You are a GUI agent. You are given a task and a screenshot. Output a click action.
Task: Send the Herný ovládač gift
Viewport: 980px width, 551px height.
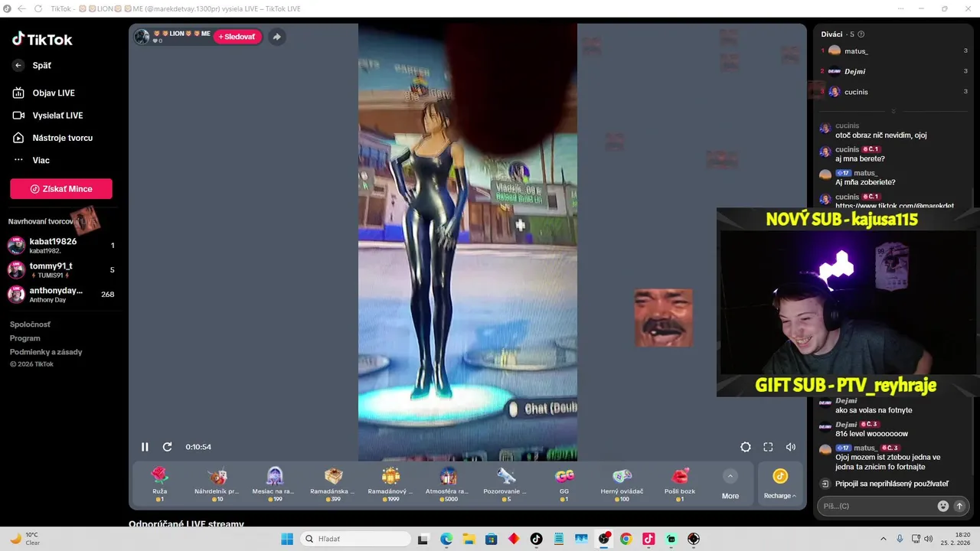[622, 484]
